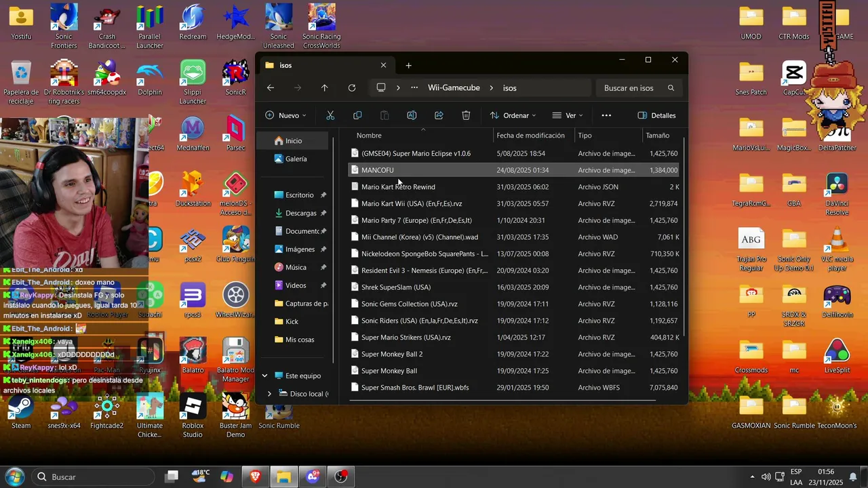The height and width of the screenshot is (488, 868).
Task: Open the Steam desktop shortcut
Action: (x=21, y=412)
